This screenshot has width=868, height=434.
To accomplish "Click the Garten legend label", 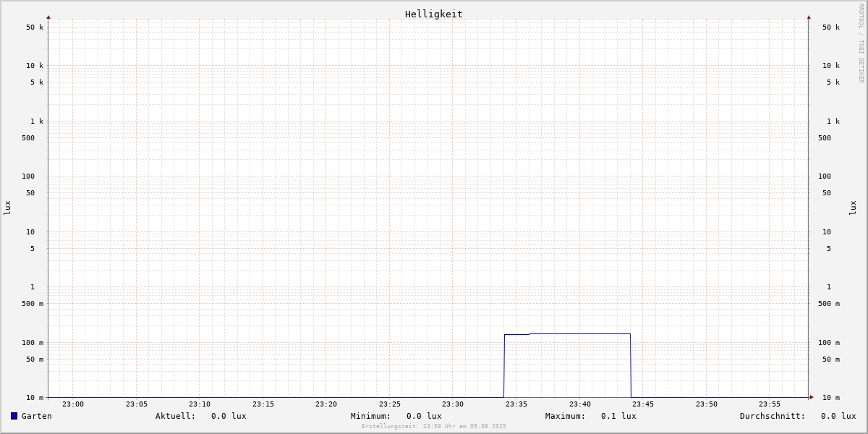I will 37,416.
